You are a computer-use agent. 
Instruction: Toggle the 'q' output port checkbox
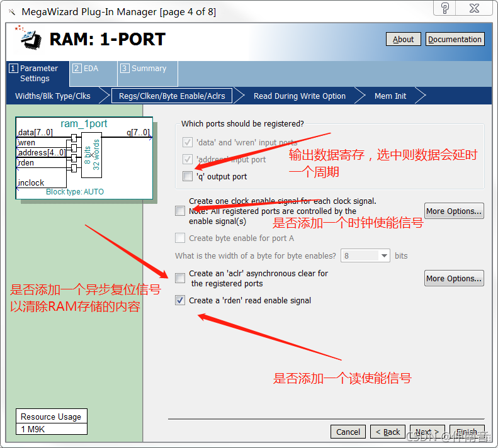(188, 176)
